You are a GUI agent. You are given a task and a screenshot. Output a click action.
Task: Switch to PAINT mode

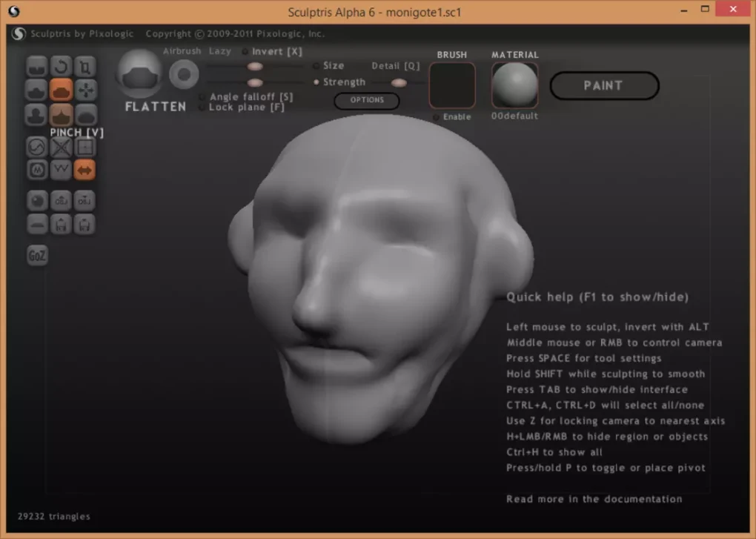pyautogui.click(x=603, y=86)
